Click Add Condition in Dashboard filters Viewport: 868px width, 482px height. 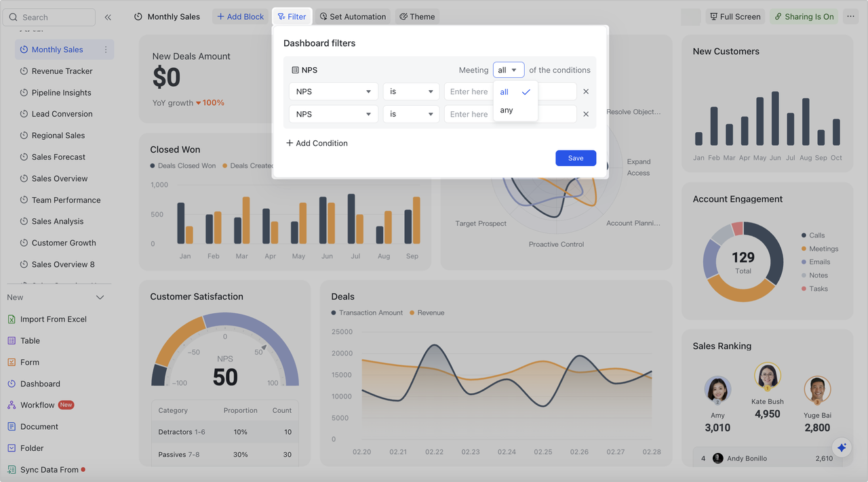[x=317, y=143]
